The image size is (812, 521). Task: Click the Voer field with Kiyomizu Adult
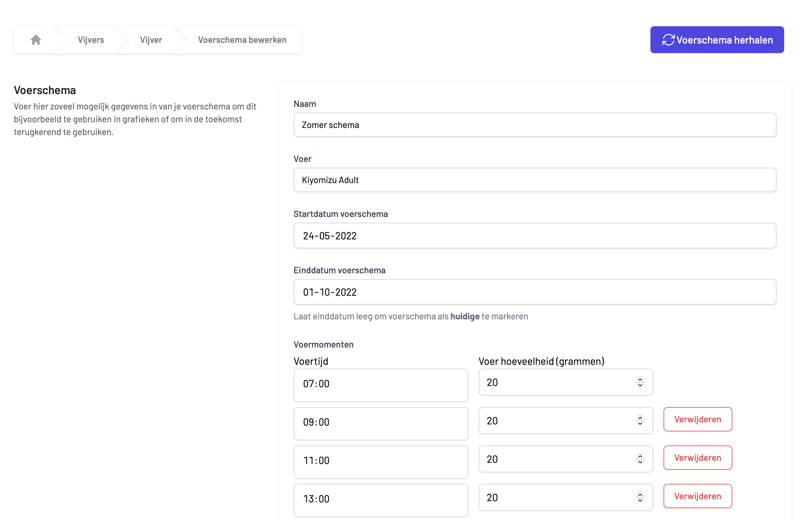point(534,180)
